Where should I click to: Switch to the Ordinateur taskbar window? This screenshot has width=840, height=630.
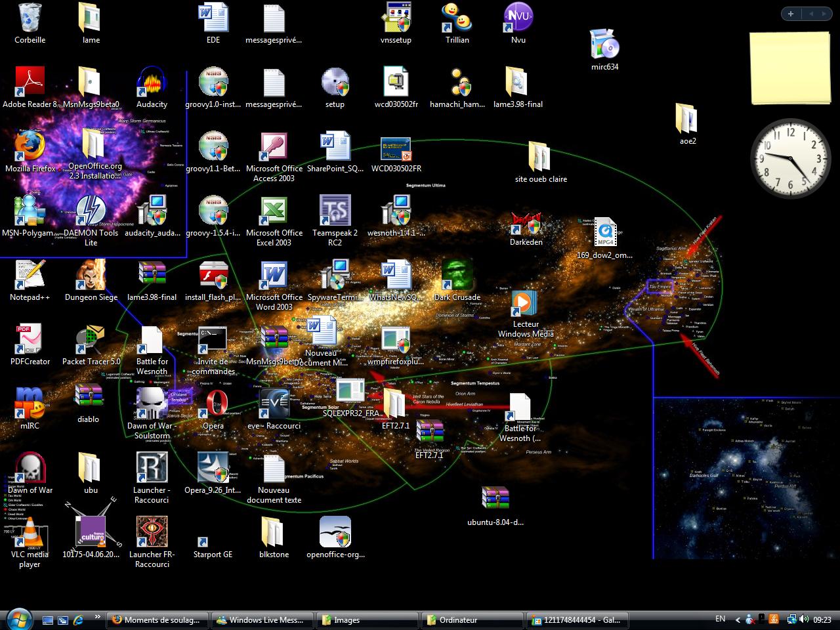coord(473,619)
